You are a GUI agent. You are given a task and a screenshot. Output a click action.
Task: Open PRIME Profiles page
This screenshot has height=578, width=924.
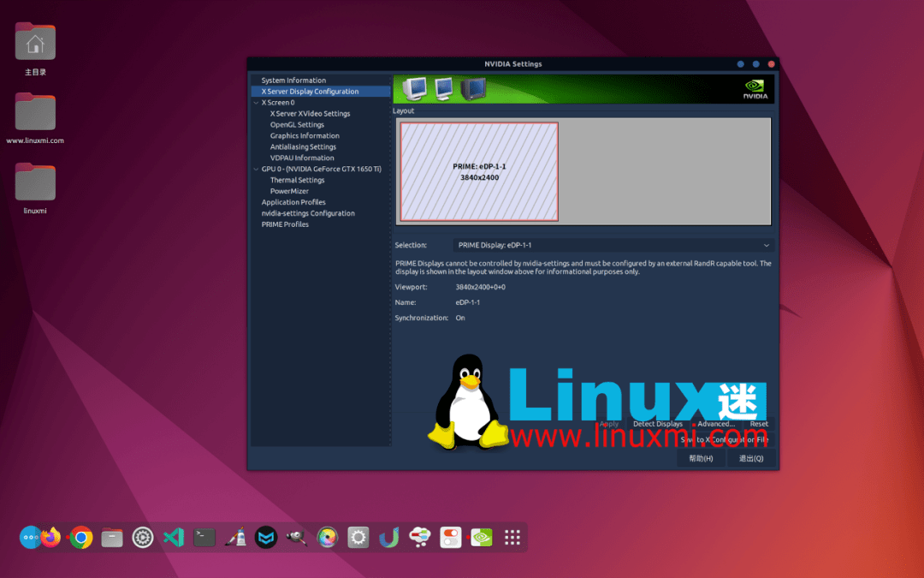point(285,224)
